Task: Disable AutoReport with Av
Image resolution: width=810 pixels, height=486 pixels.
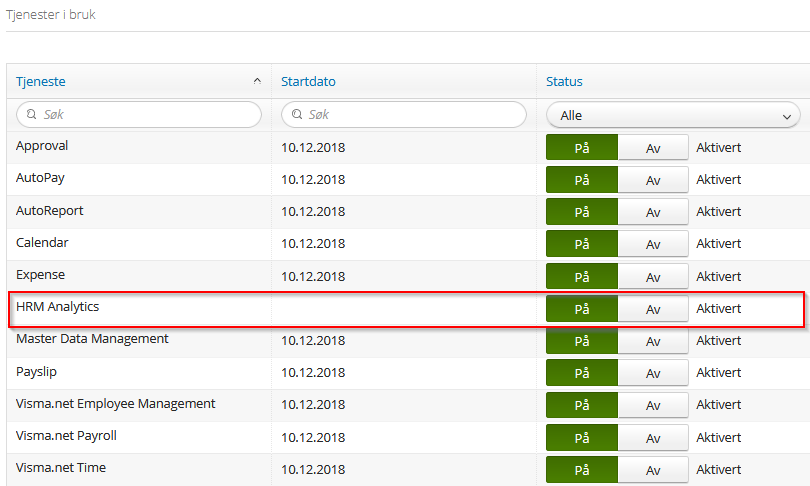Action: [653, 212]
